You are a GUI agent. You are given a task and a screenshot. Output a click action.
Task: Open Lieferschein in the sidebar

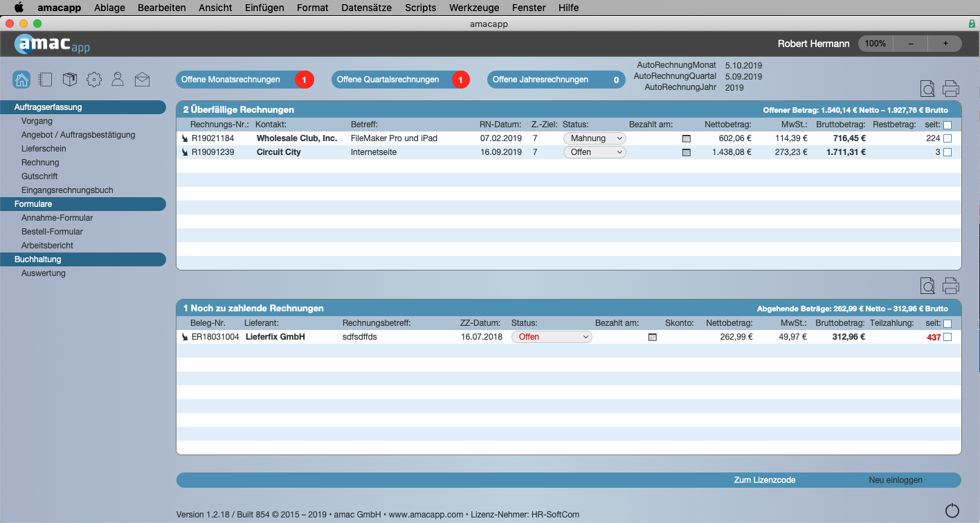tap(44, 149)
